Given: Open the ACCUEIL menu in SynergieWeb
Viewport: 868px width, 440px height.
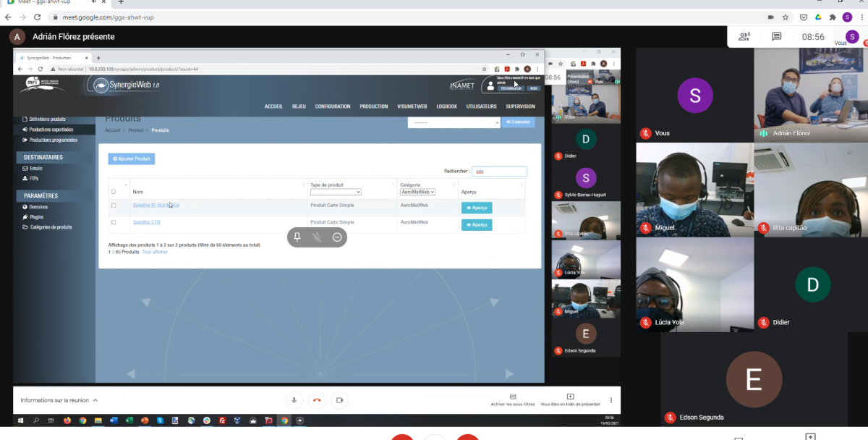Looking at the screenshot, I should (x=273, y=106).
